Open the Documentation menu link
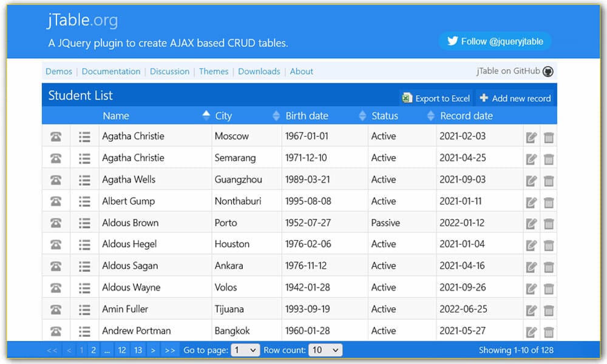This screenshot has height=364, width=607. pos(111,72)
